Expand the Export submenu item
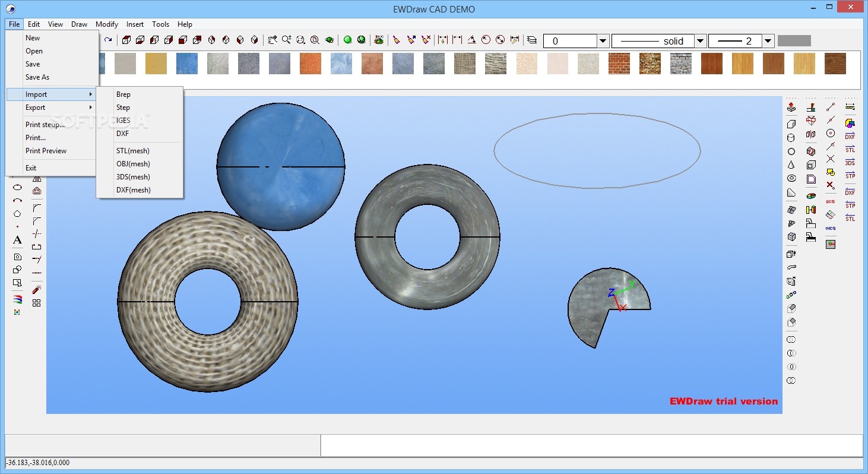The image size is (868, 474). click(x=52, y=108)
